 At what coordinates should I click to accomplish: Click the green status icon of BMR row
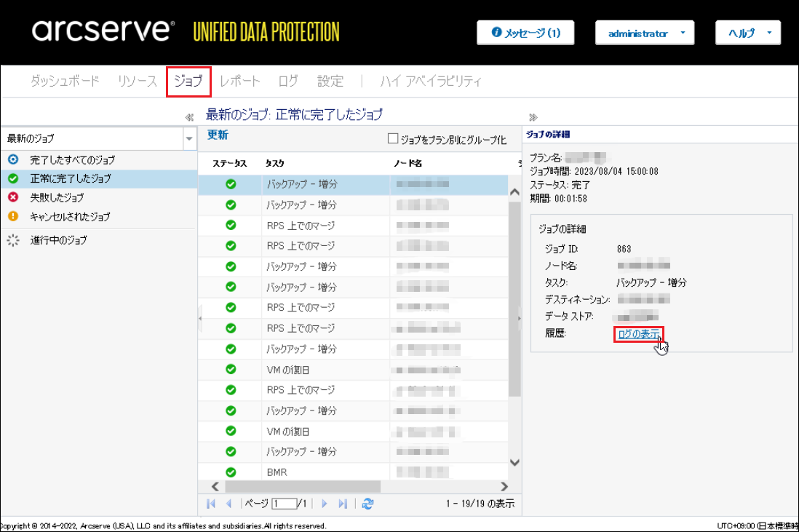click(231, 472)
